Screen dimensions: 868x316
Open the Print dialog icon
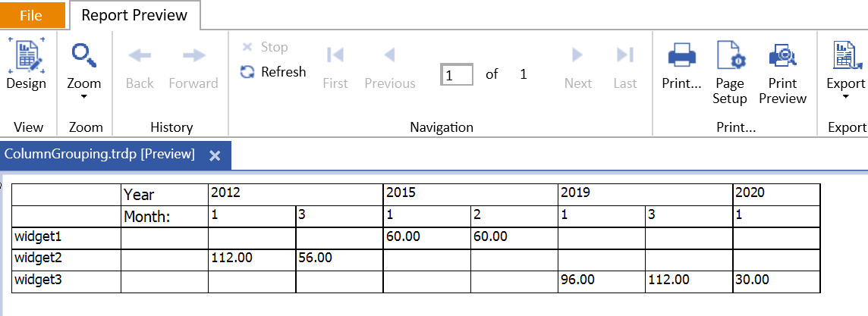681,55
